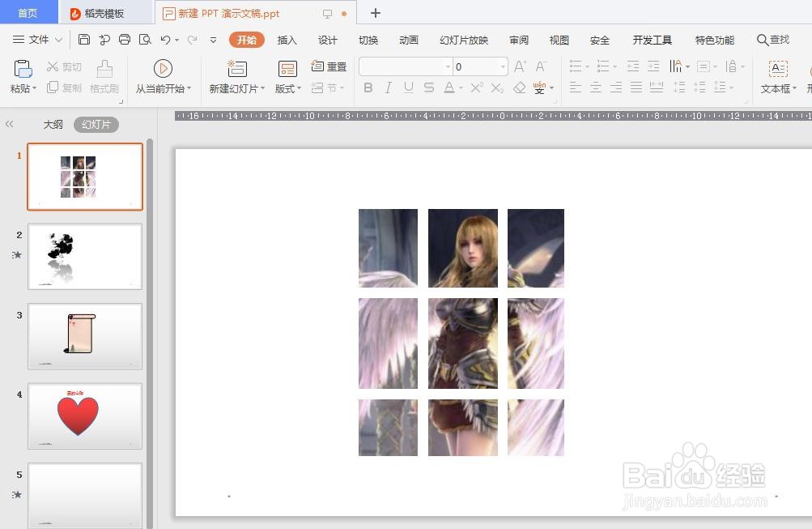812x529 pixels.
Task: Toggle align left paragraph button
Action: coord(576,87)
